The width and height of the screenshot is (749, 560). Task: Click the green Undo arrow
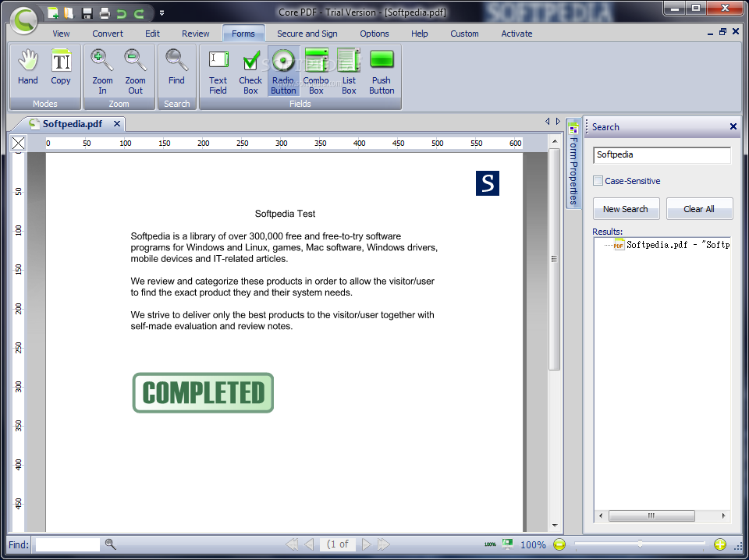[122, 14]
